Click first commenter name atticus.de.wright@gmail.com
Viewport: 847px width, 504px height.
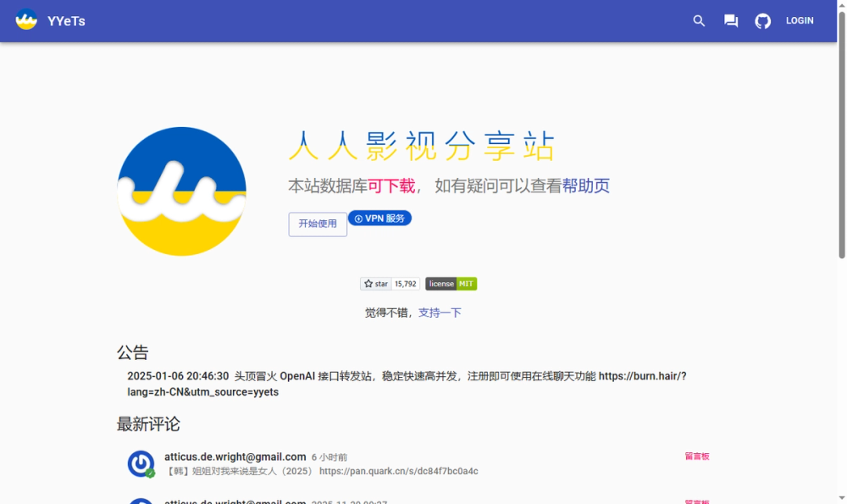235,457
